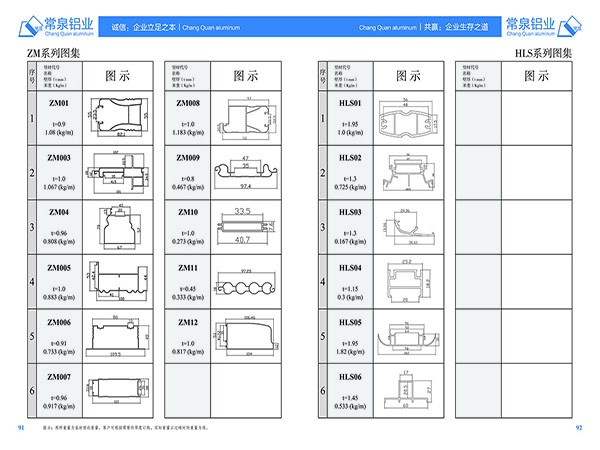Click the HLS01 model code text
Screen dimensions: 600x450
350,103
